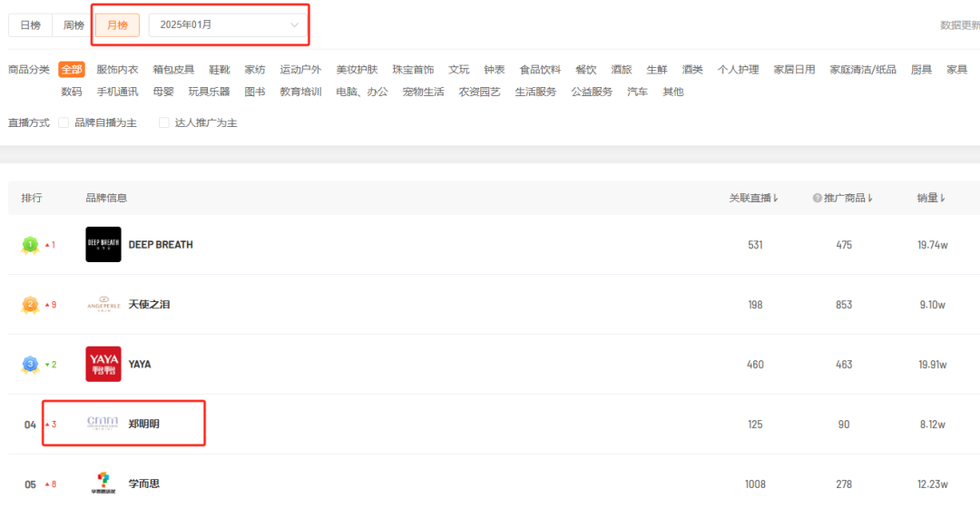Click the 1008 related livestreams value
The height and width of the screenshot is (508, 980).
click(x=755, y=484)
